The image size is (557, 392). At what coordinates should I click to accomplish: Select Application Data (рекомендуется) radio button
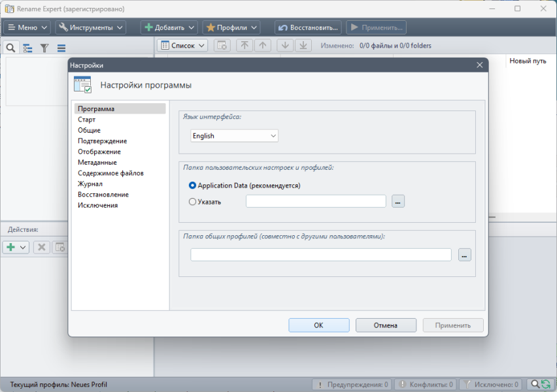pos(192,186)
